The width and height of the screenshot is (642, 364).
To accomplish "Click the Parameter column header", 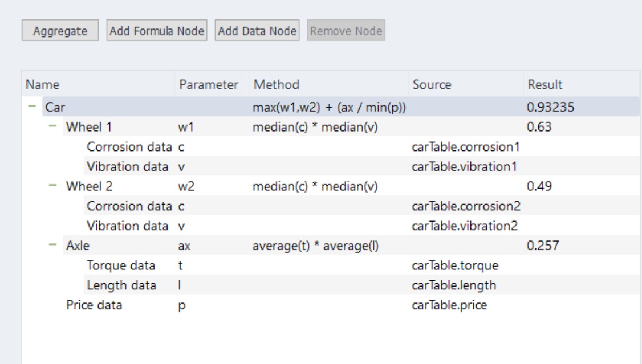I will click(208, 85).
